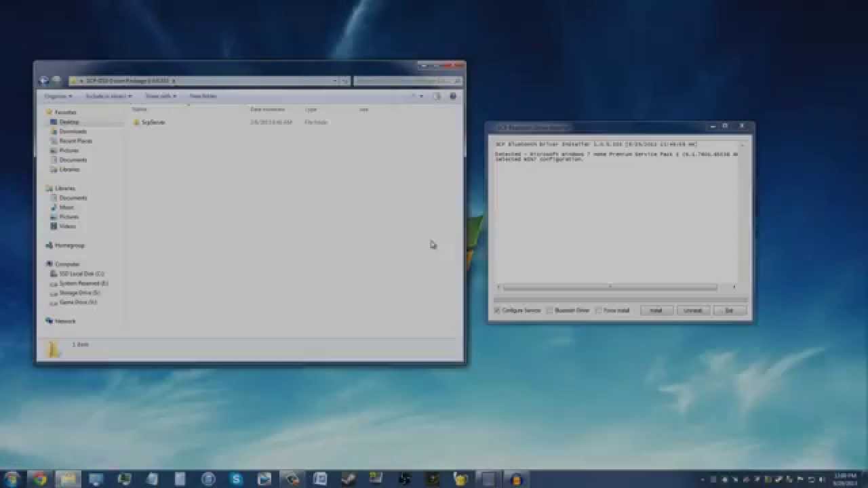Open the Explorer help question mark icon

tap(453, 96)
